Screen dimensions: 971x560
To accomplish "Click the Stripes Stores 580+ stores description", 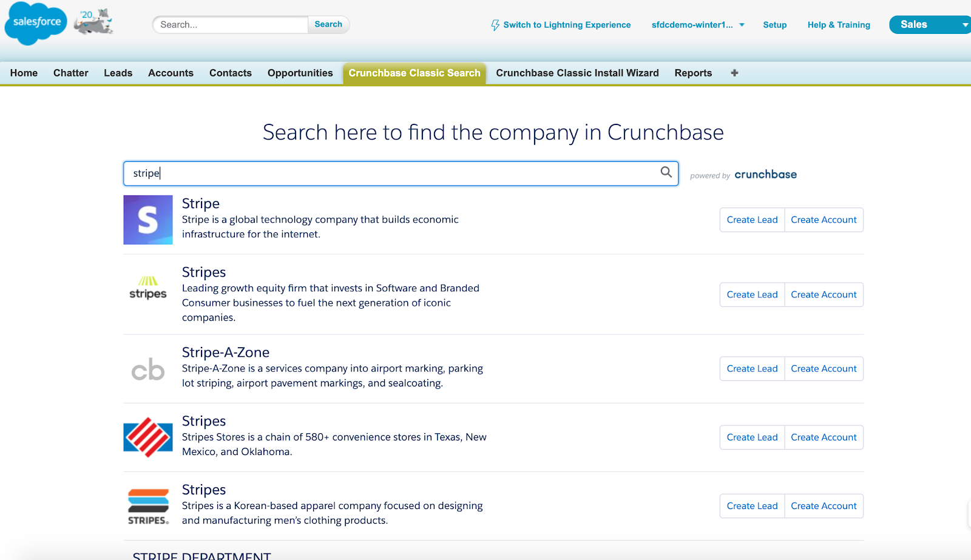I will pos(334,444).
